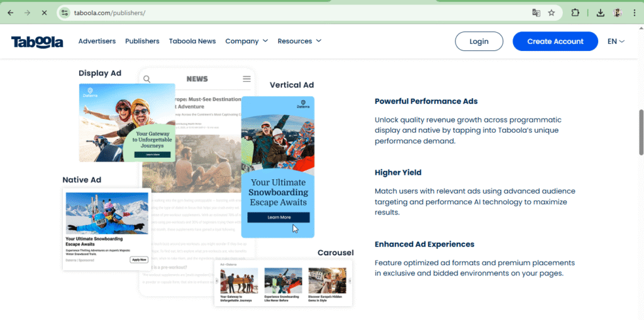Click the NEWS title in the mockup
The image size is (644, 320).
tap(197, 79)
